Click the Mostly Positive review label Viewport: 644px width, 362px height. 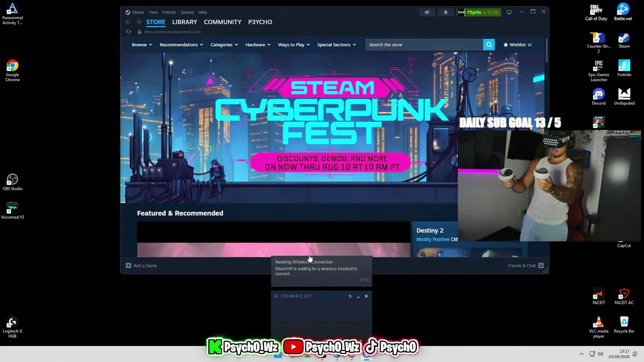tap(433, 239)
